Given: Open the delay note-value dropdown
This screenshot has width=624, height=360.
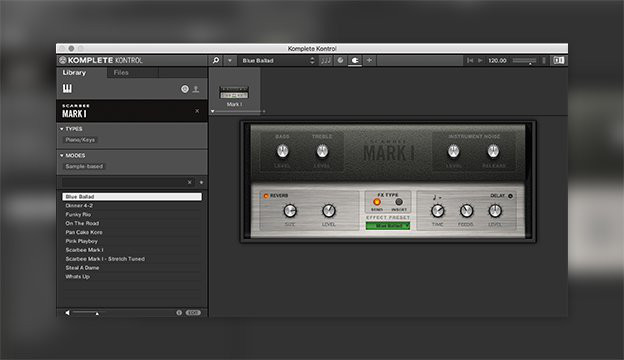Looking at the screenshot, I should point(437,197).
